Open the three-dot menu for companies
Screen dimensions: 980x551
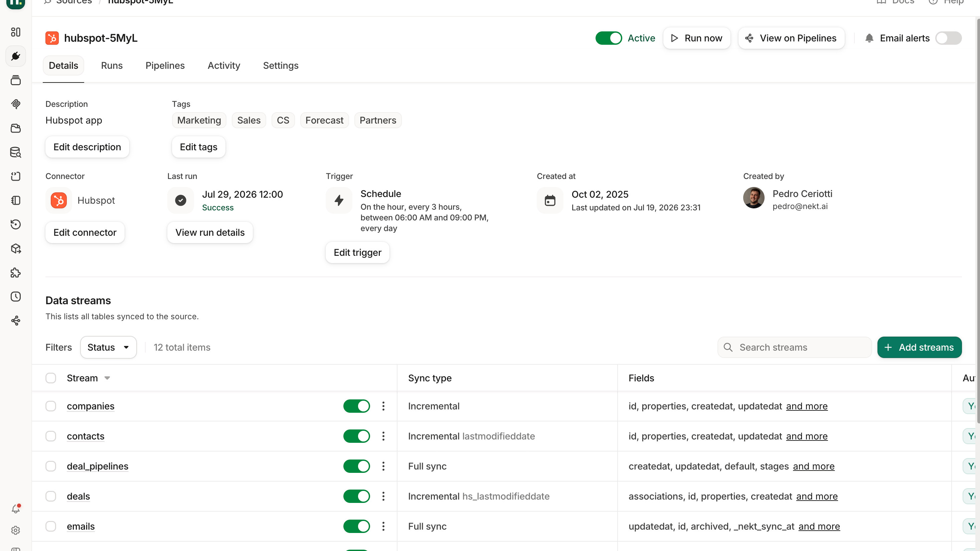(383, 406)
